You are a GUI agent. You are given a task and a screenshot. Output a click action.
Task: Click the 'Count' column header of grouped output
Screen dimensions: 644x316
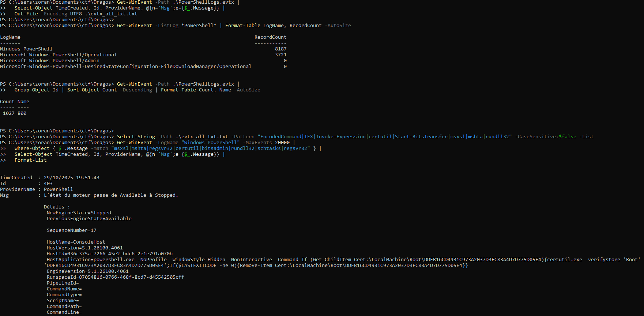[7, 101]
